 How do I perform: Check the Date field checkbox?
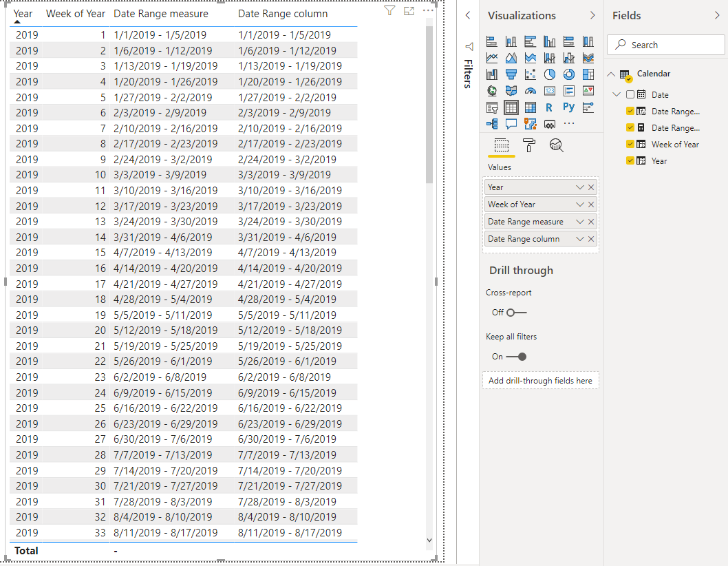tap(630, 94)
